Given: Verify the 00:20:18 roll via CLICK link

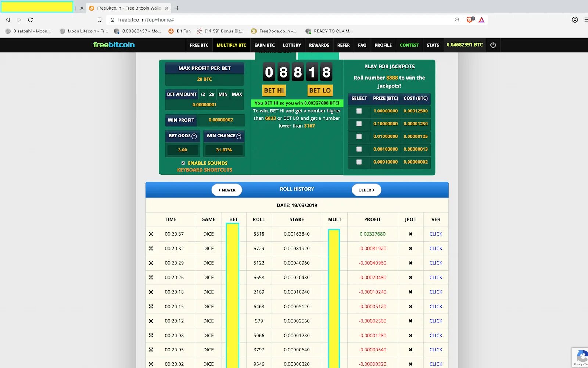Looking at the screenshot, I should pos(436,292).
